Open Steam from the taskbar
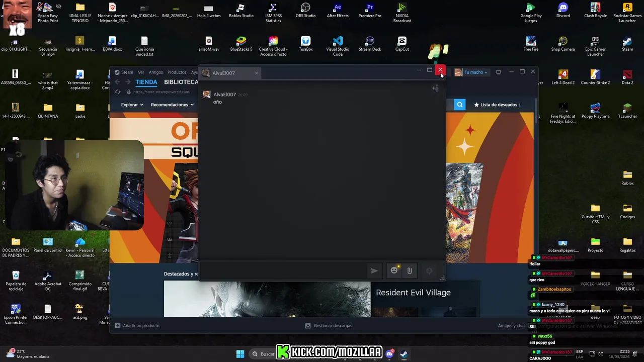This screenshot has width=644, height=362. click(404, 354)
